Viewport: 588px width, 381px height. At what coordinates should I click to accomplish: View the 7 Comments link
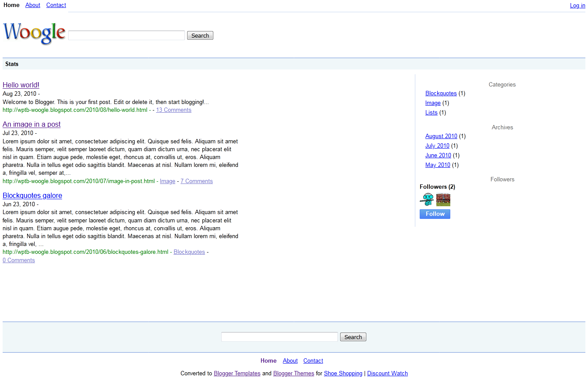[197, 181]
